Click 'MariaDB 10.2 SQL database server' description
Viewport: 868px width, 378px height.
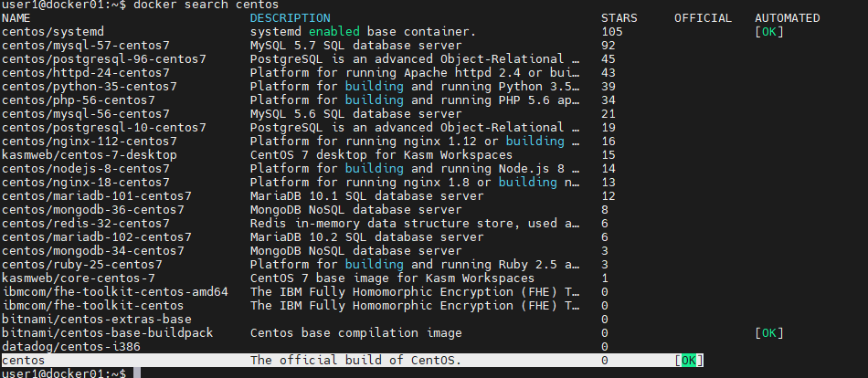pyautogui.click(x=366, y=237)
